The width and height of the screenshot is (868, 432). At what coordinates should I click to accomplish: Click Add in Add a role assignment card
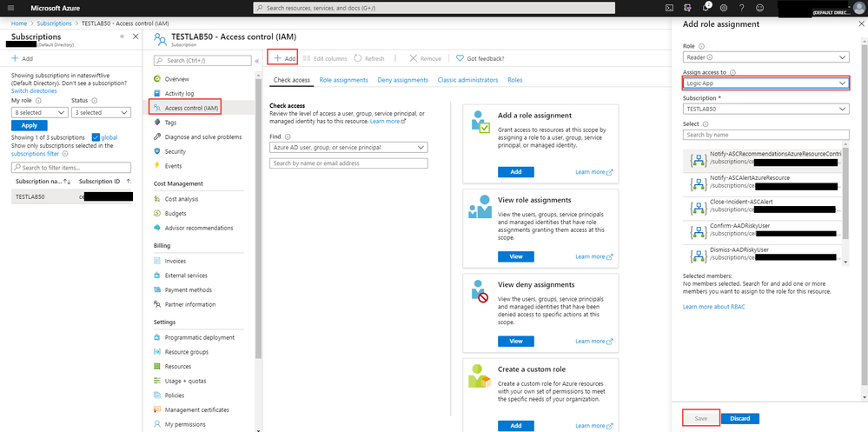[x=516, y=172]
